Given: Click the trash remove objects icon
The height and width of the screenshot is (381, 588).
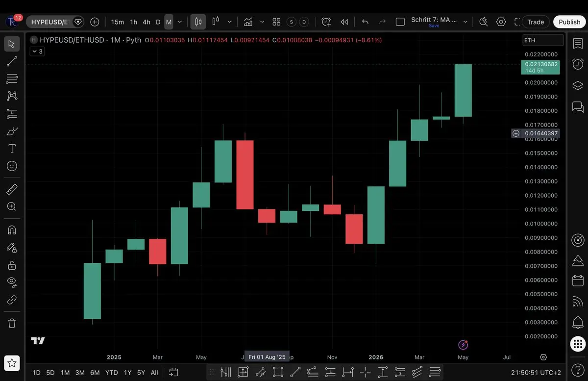Looking at the screenshot, I should click(12, 323).
